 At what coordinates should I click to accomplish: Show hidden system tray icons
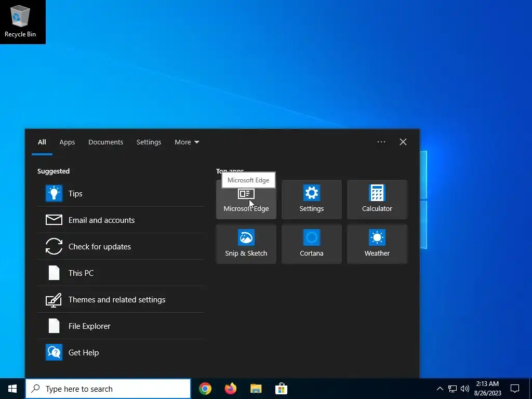[x=440, y=389]
